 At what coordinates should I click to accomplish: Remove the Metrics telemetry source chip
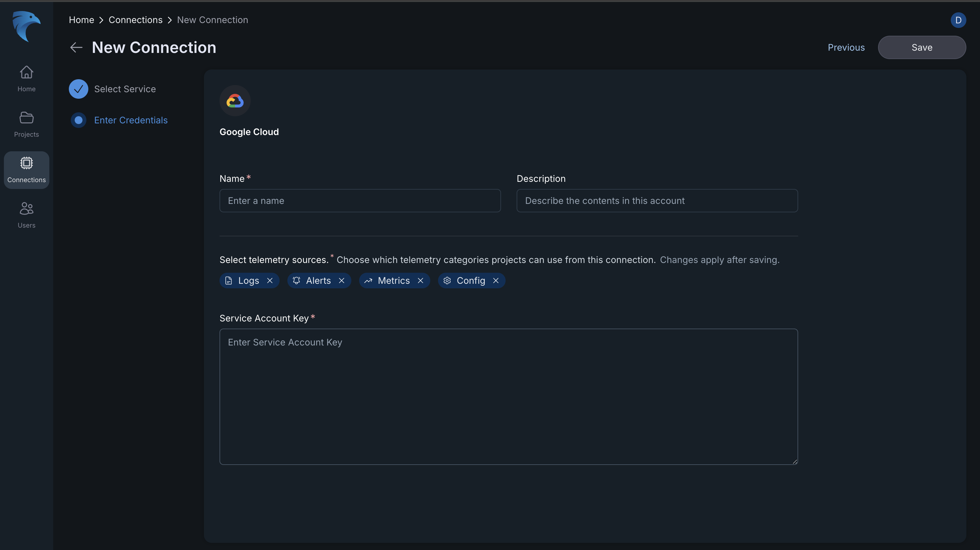tap(421, 281)
